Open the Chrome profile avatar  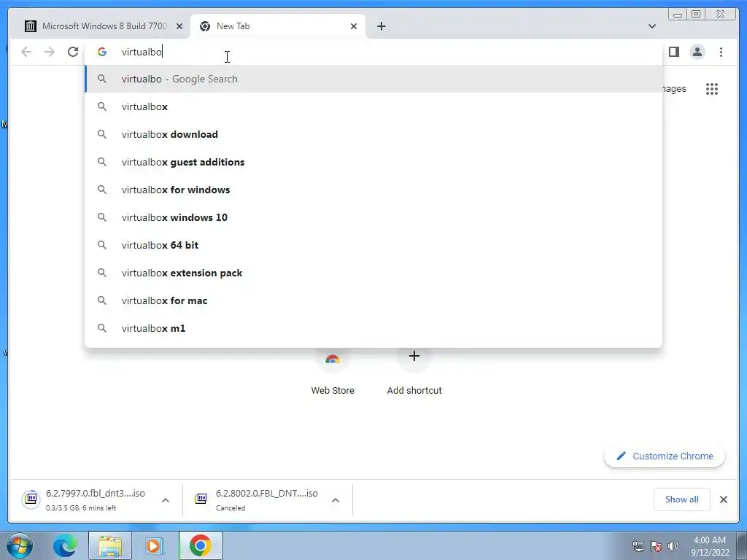tap(697, 52)
